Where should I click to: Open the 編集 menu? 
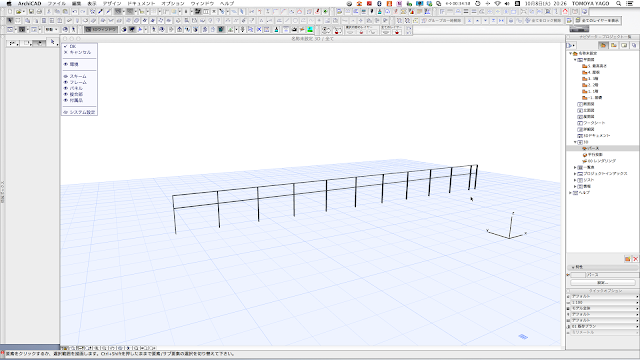tap(76, 3)
